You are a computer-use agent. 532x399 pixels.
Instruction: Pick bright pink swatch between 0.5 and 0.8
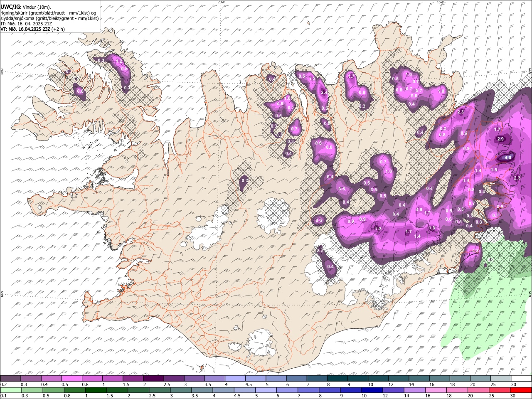point(72,378)
